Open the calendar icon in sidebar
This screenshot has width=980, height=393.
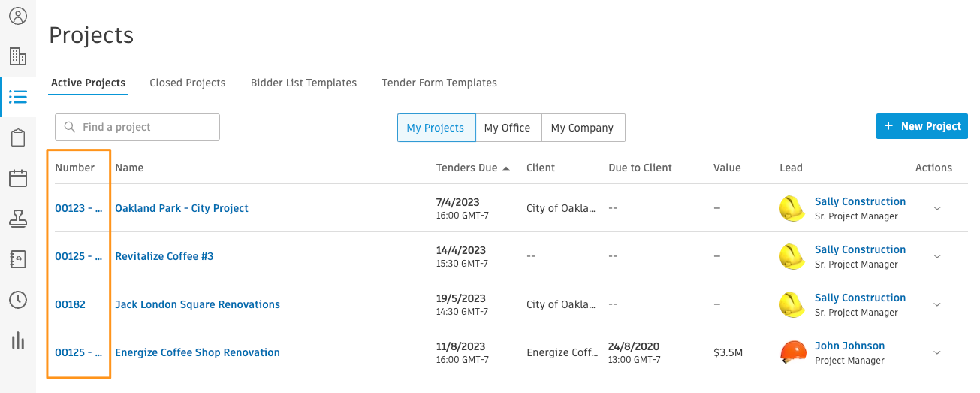coord(18,178)
